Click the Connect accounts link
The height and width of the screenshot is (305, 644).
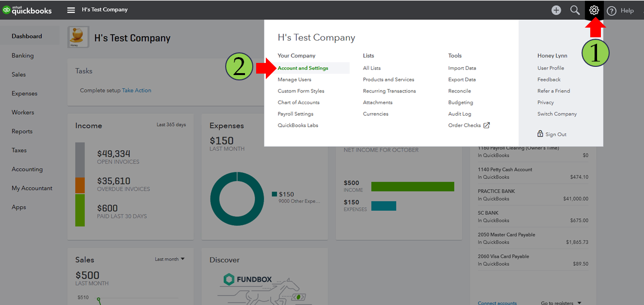[x=497, y=303]
